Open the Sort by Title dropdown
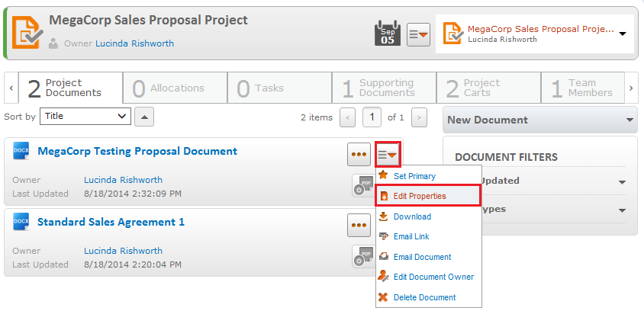The width and height of the screenshot is (644, 311). pyautogui.click(x=85, y=116)
